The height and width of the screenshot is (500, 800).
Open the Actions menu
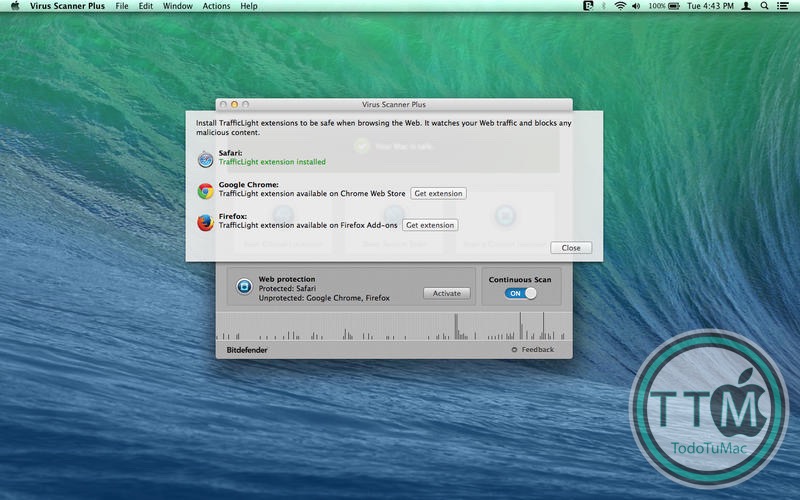(x=216, y=6)
